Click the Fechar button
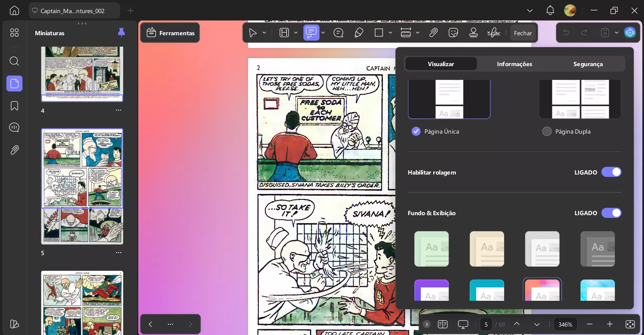Viewport: 644px width, 335px height. (x=523, y=33)
